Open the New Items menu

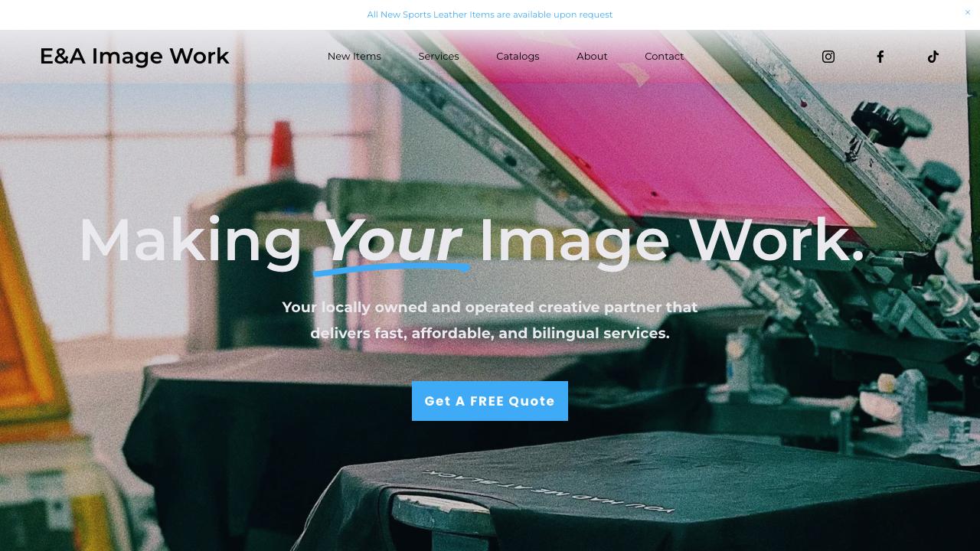354,57
